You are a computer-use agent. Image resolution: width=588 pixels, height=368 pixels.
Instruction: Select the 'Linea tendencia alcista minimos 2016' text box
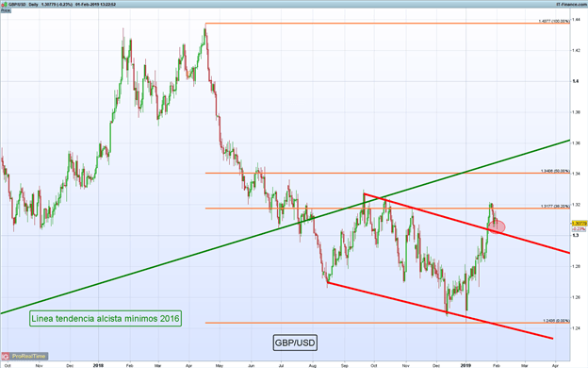[106, 318]
